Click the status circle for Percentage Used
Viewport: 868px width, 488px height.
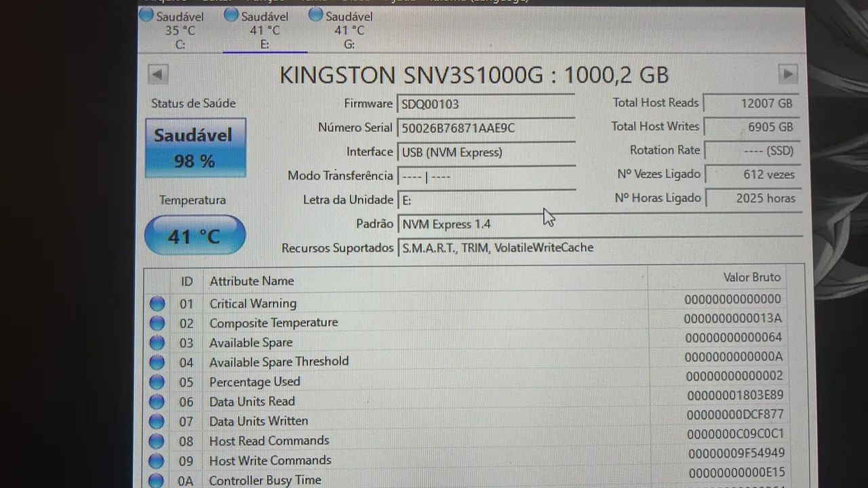[157, 382]
